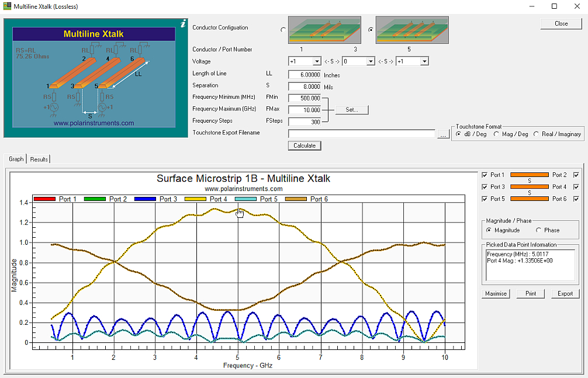The width and height of the screenshot is (588, 378).
Task: Select the two-conductor configuration thumbnail
Action: coord(324,30)
